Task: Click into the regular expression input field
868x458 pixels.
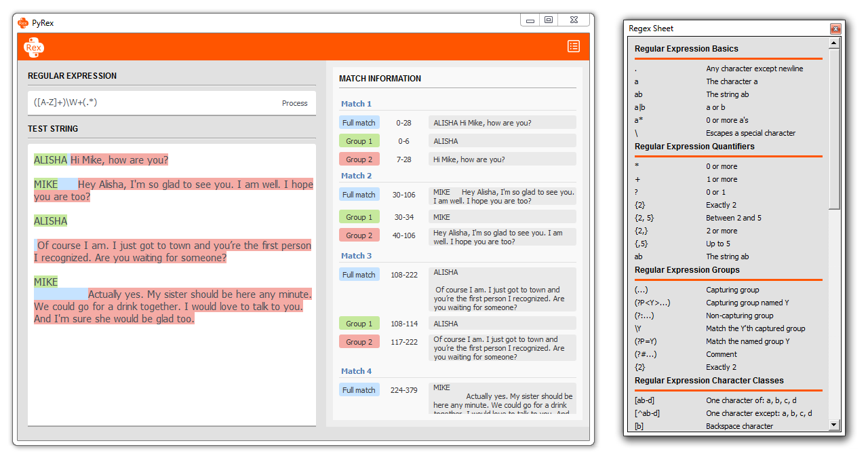Action: tap(149, 103)
